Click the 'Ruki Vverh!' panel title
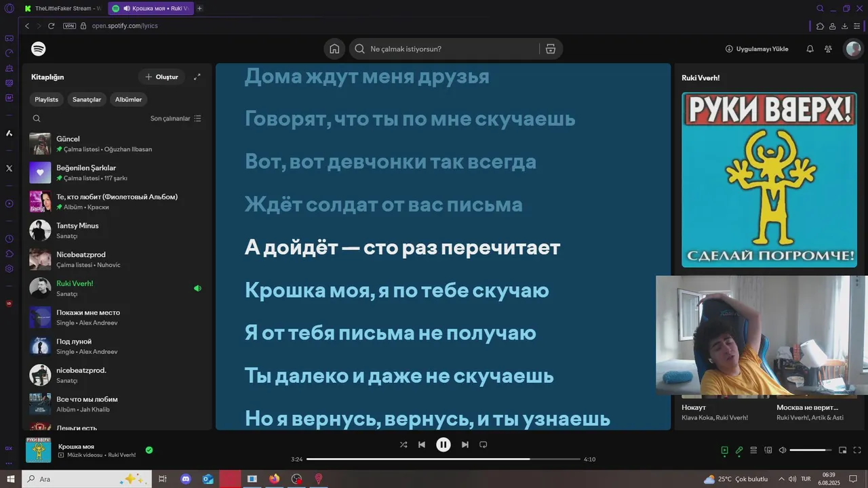 [x=701, y=78]
